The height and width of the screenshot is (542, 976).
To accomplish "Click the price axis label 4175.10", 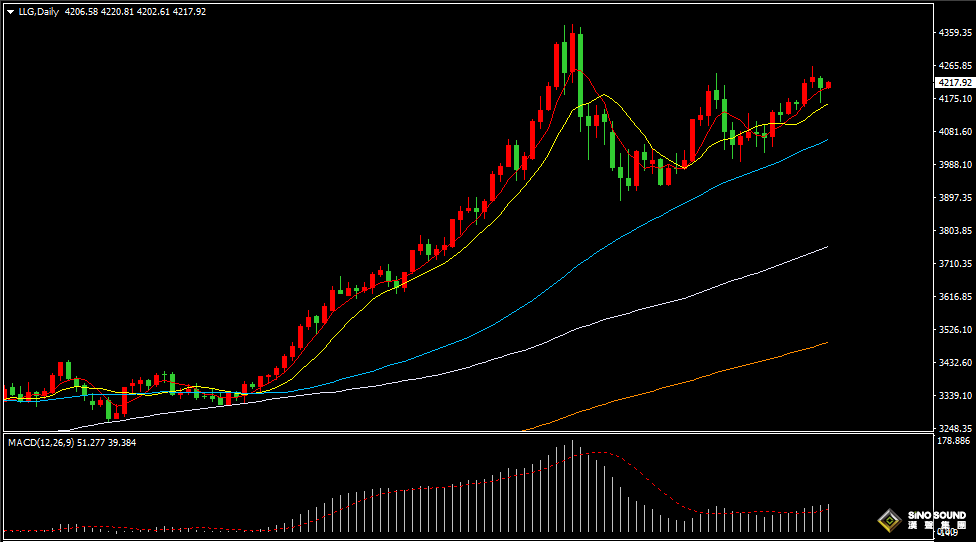I will pyautogui.click(x=955, y=98).
